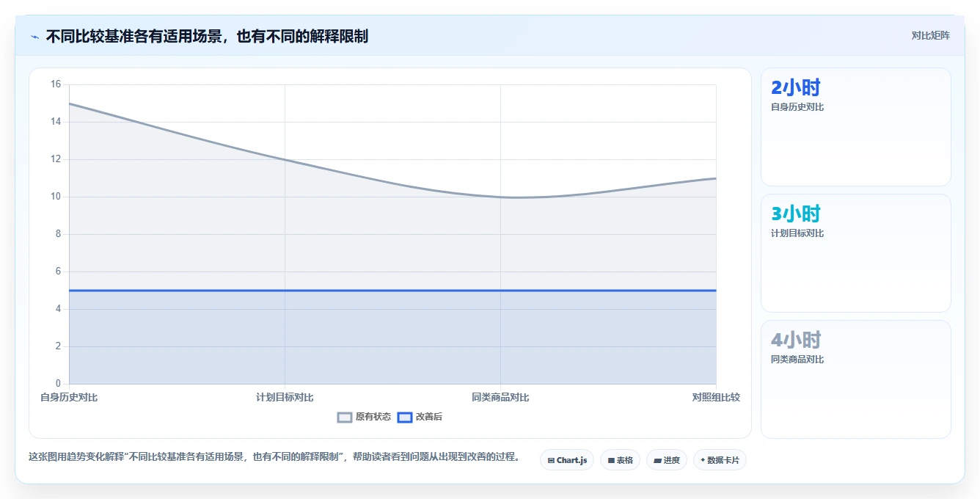Select the Chart.js tag button
This screenshot has height=499, width=980.
(567, 460)
